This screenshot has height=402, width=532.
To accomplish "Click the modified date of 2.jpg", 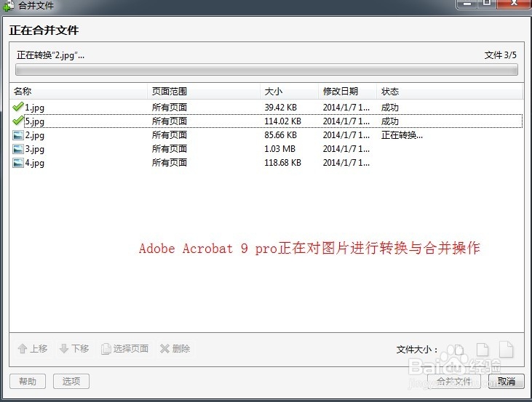I will (346, 135).
